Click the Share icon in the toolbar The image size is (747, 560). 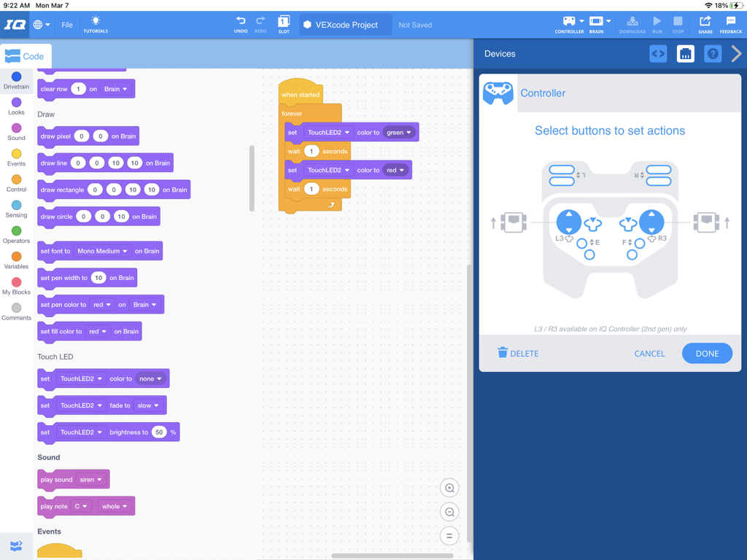coord(705,24)
